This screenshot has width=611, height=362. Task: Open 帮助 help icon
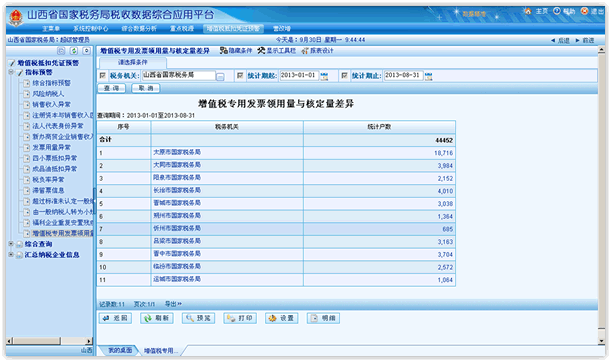557,11
